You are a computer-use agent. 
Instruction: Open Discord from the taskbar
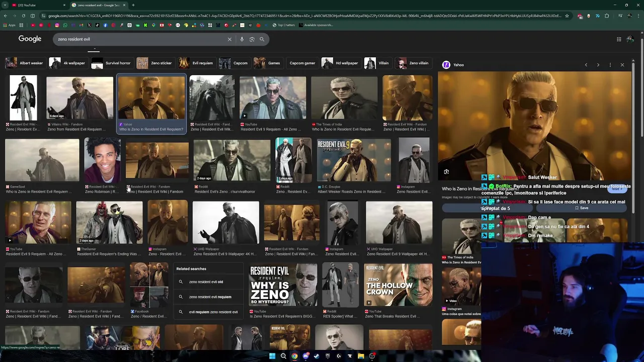(x=305, y=356)
